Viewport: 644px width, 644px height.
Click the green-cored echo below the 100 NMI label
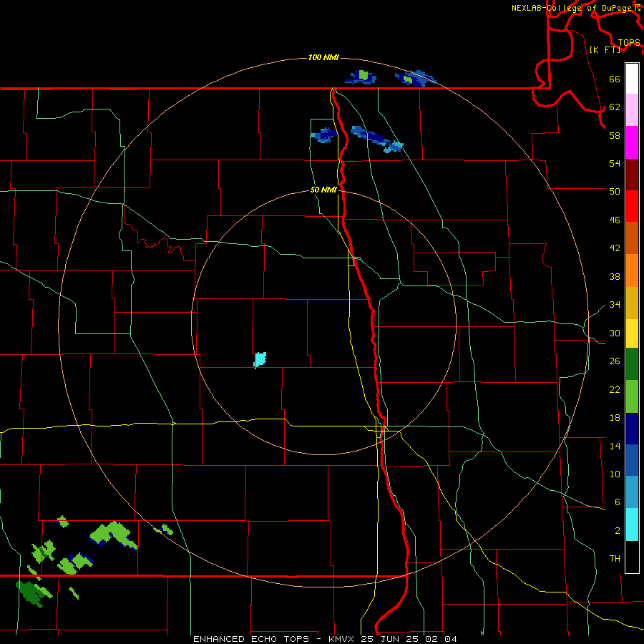tap(361, 77)
